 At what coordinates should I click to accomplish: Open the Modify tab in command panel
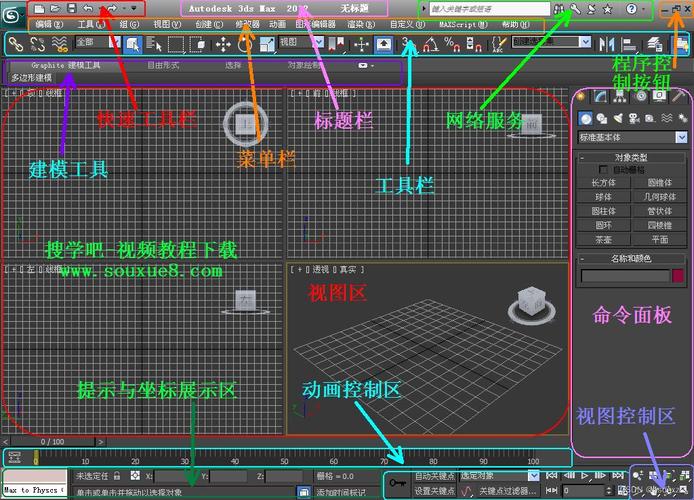600,96
